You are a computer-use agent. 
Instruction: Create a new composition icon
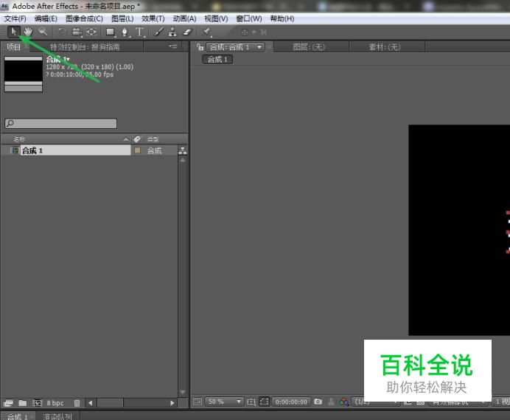tap(38, 403)
